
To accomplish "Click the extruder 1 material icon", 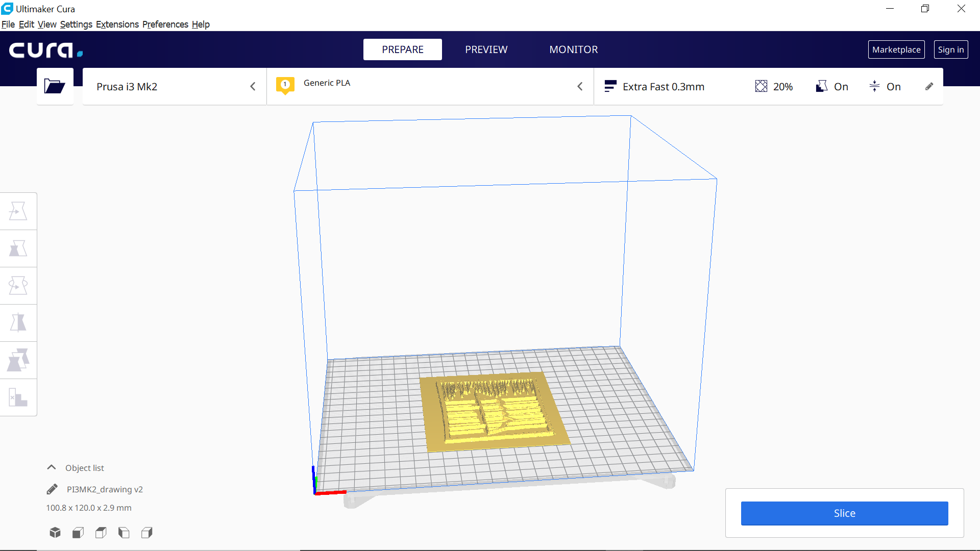I will (x=285, y=85).
